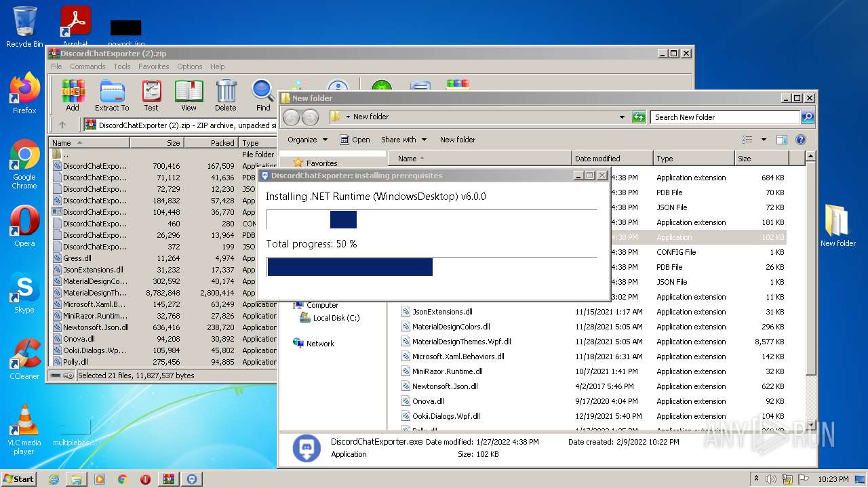
Task: Open the views options dropdown arrow
Action: (764, 140)
